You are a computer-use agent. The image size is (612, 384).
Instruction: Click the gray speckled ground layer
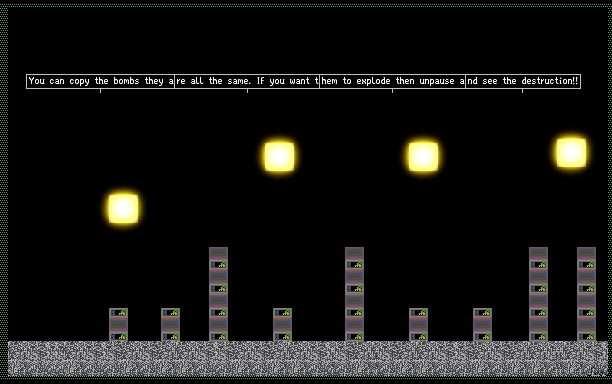(308, 359)
